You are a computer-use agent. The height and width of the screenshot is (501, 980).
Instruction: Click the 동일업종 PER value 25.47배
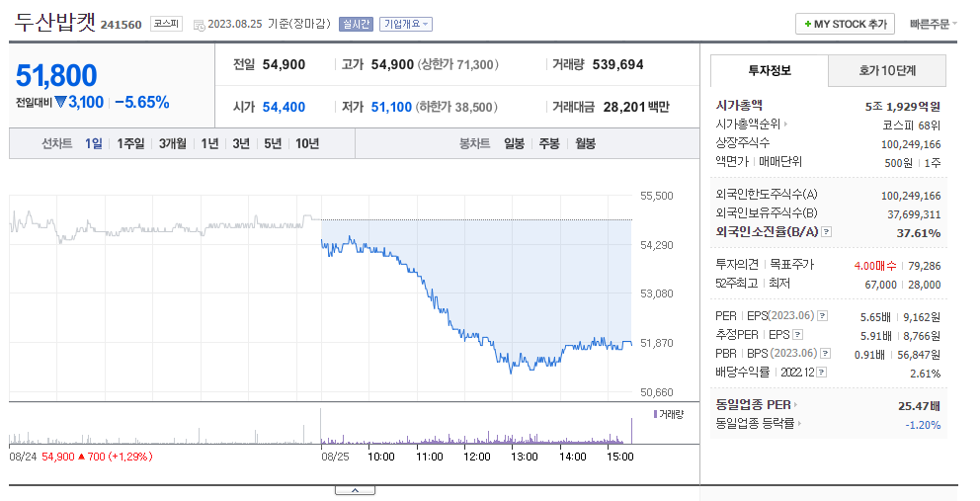pos(920,406)
